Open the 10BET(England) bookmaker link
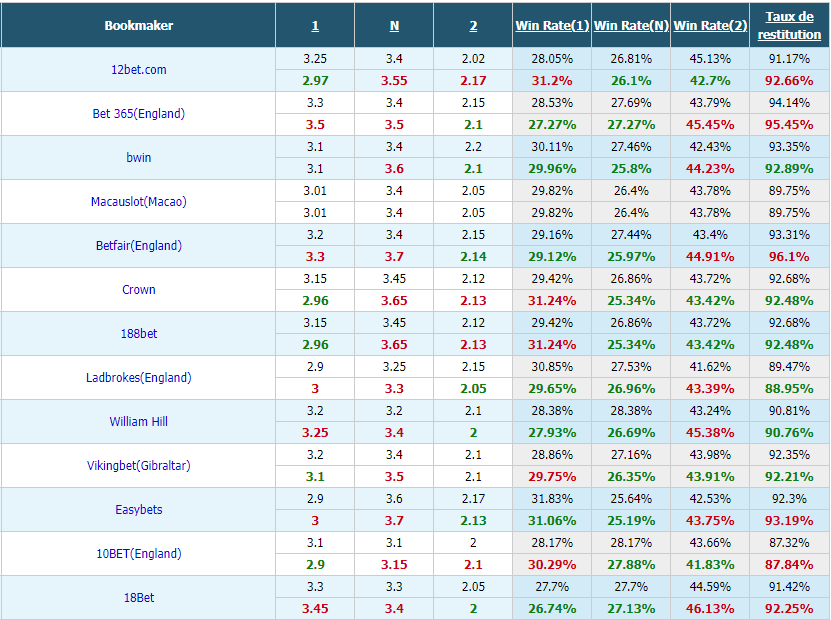The image size is (831, 620). click(x=138, y=553)
